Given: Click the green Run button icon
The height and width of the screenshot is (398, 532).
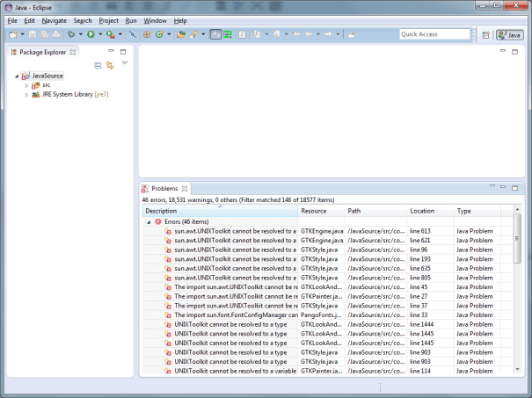Looking at the screenshot, I should tap(91, 34).
